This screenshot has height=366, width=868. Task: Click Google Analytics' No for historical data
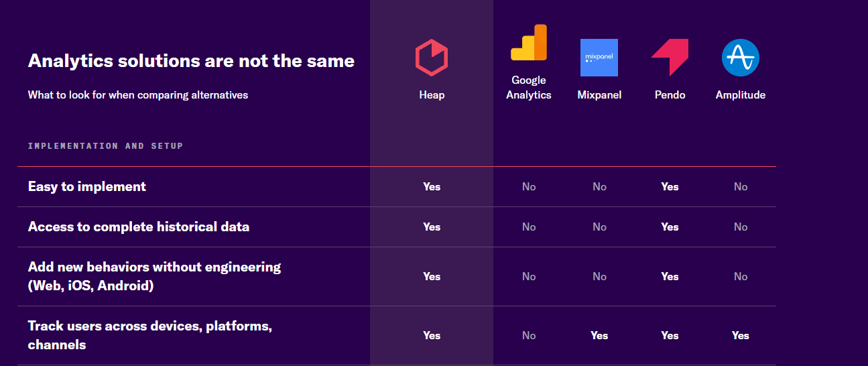tap(529, 227)
